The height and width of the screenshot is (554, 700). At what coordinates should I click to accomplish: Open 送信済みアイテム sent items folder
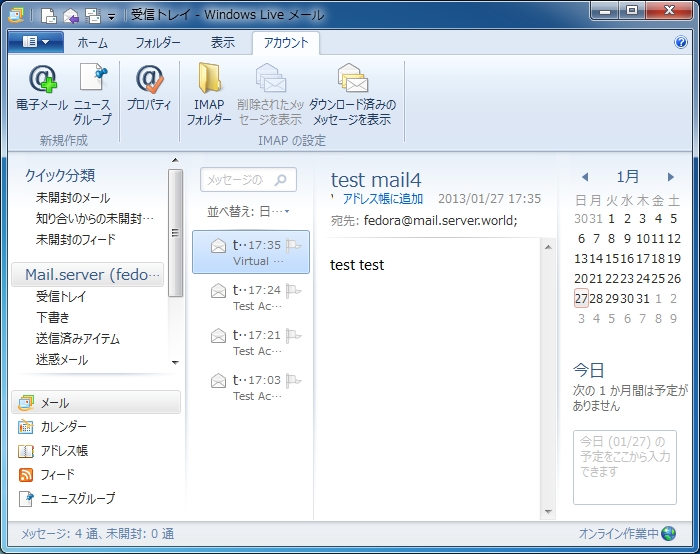78,339
